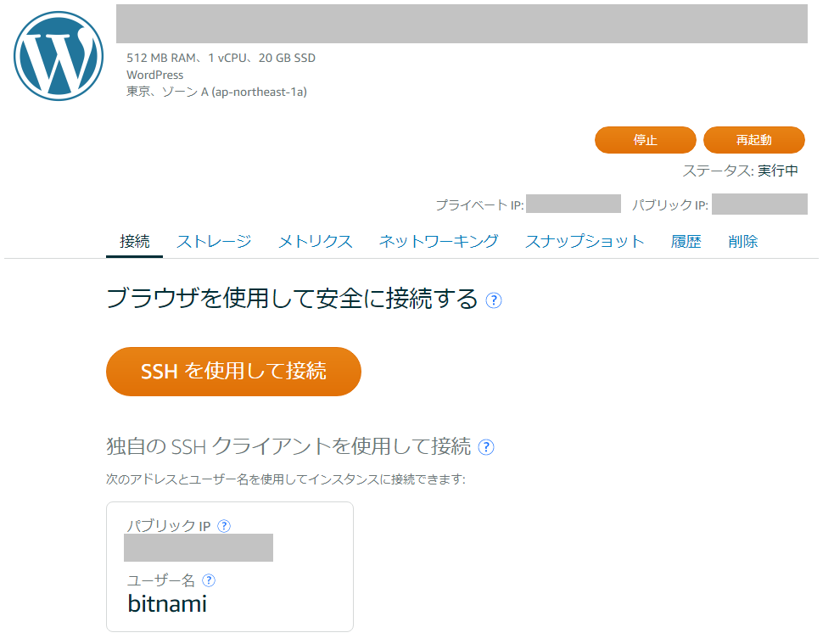This screenshot has height=644, width=834.
Task: Click help icon next to パブリック IP label
Action: pos(225,526)
